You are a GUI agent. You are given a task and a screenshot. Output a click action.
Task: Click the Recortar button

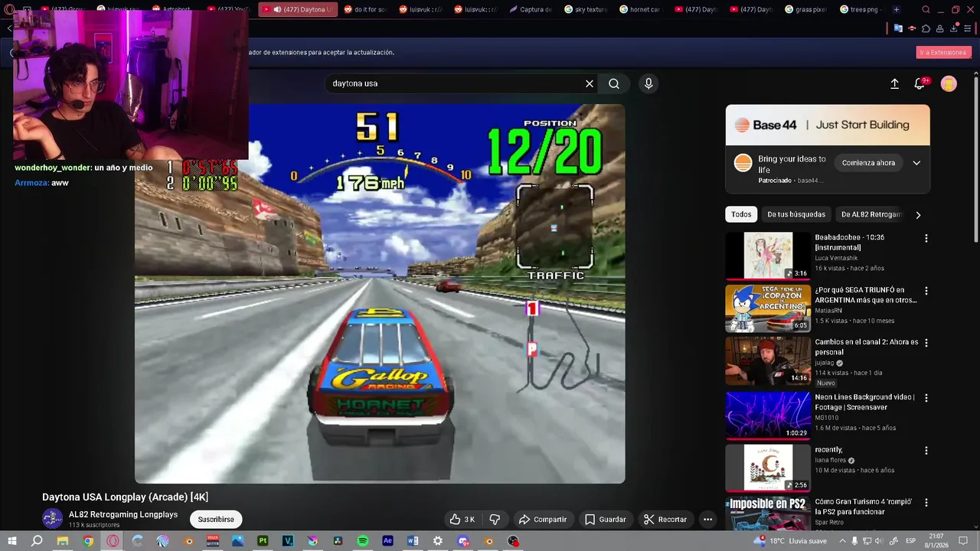pos(665,520)
